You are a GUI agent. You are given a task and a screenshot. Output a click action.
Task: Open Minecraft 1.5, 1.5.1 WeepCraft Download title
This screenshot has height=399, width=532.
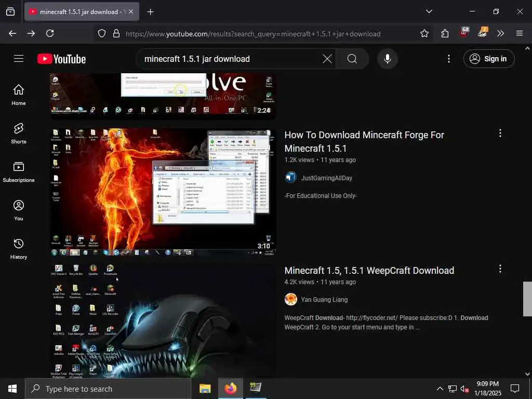pyautogui.click(x=369, y=270)
